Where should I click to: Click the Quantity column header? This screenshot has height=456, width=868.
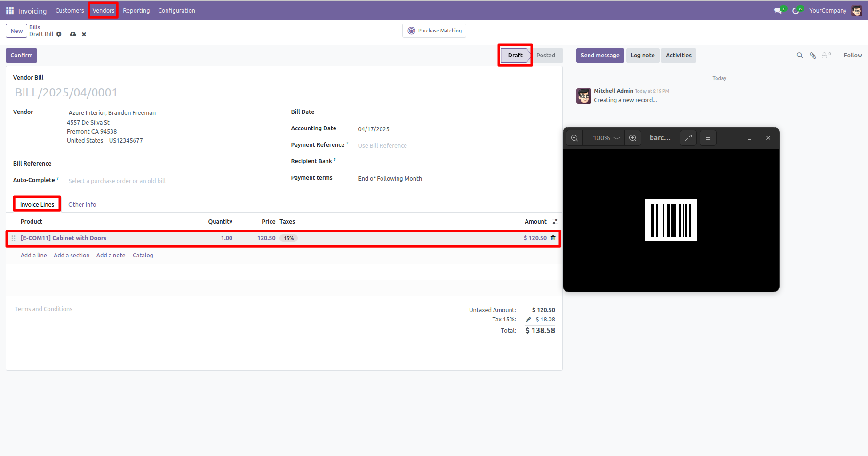(220, 221)
